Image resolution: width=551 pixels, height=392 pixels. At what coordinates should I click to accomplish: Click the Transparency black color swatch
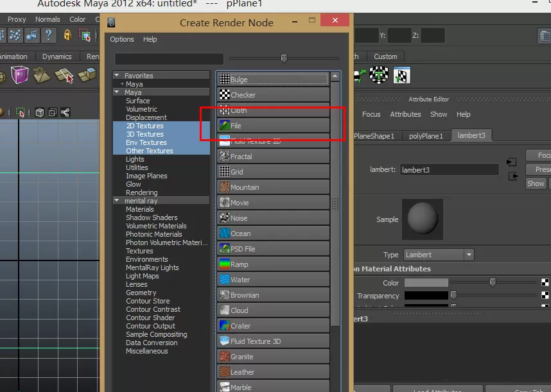(426, 296)
